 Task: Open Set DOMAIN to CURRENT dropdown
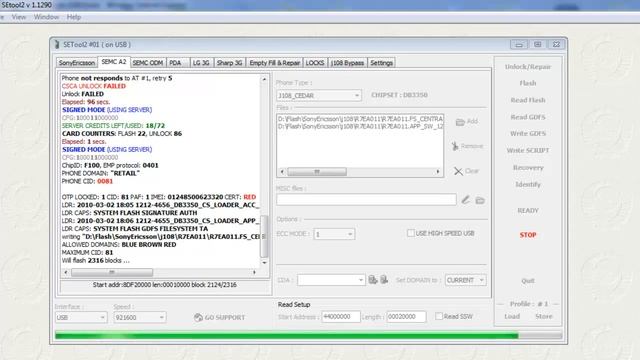pos(465,280)
